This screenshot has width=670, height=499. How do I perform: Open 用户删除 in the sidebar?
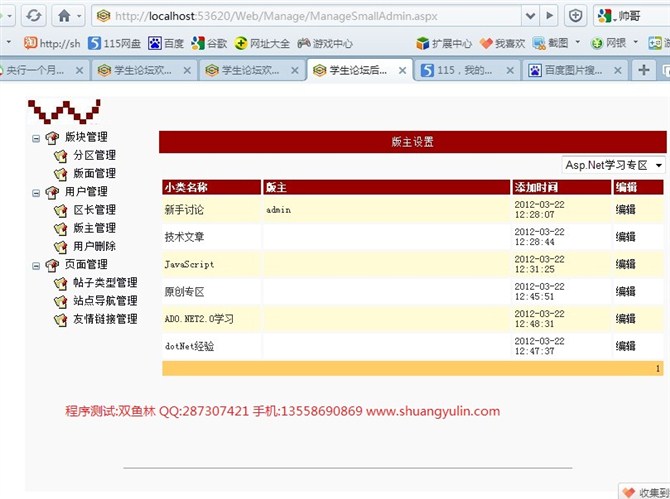[x=94, y=246]
